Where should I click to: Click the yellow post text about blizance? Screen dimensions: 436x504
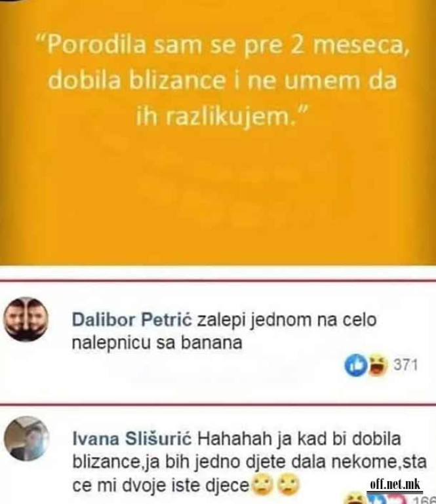pyautogui.click(x=222, y=81)
